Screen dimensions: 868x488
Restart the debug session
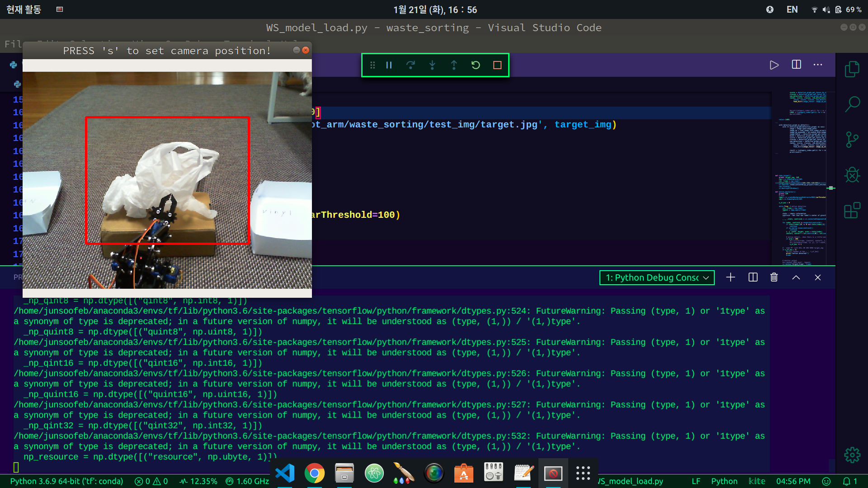[476, 65]
